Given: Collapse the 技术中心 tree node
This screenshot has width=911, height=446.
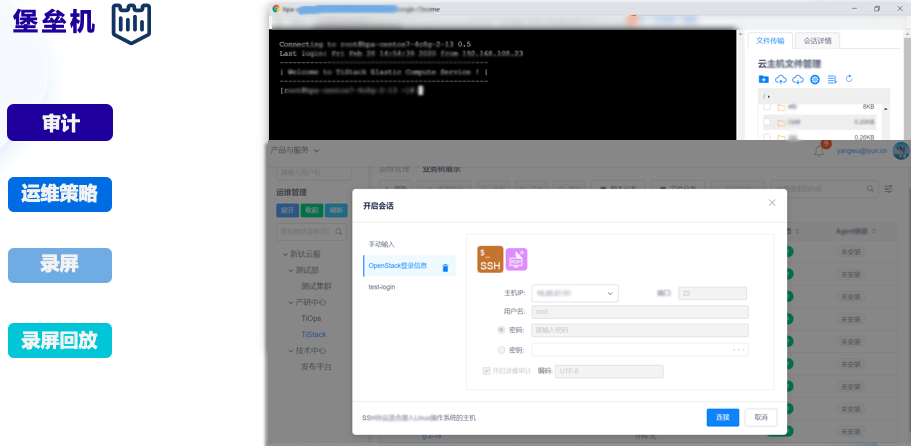Looking at the screenshot, I should 292,351.
